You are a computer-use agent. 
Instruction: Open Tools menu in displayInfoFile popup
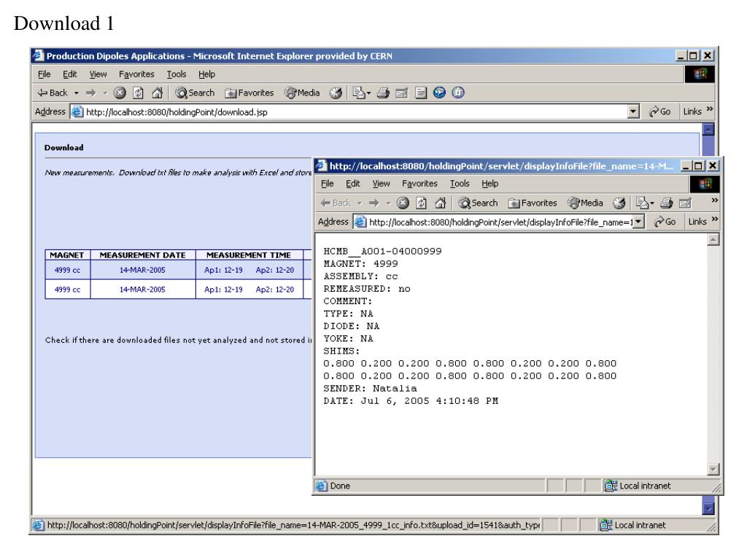(460, 184)
